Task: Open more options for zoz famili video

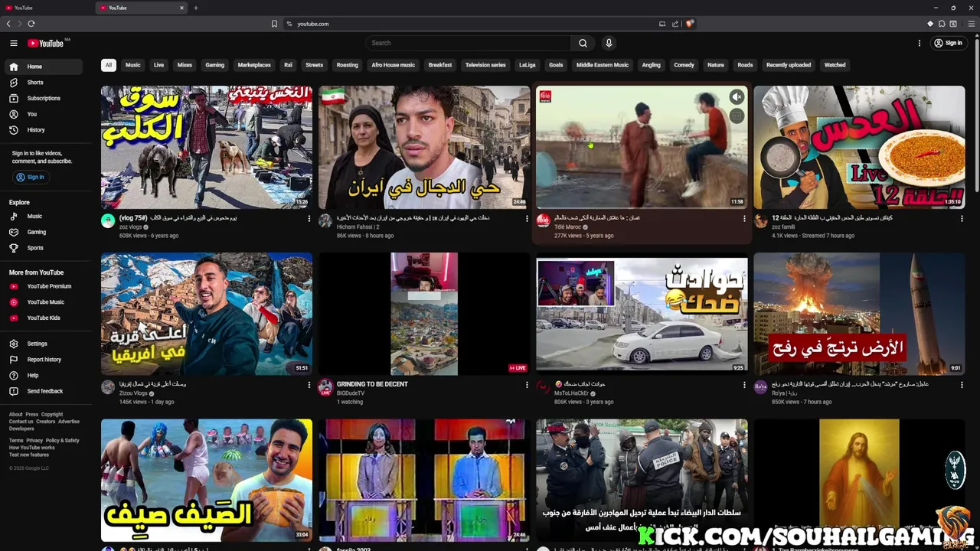Action: (x=962, y=218)
